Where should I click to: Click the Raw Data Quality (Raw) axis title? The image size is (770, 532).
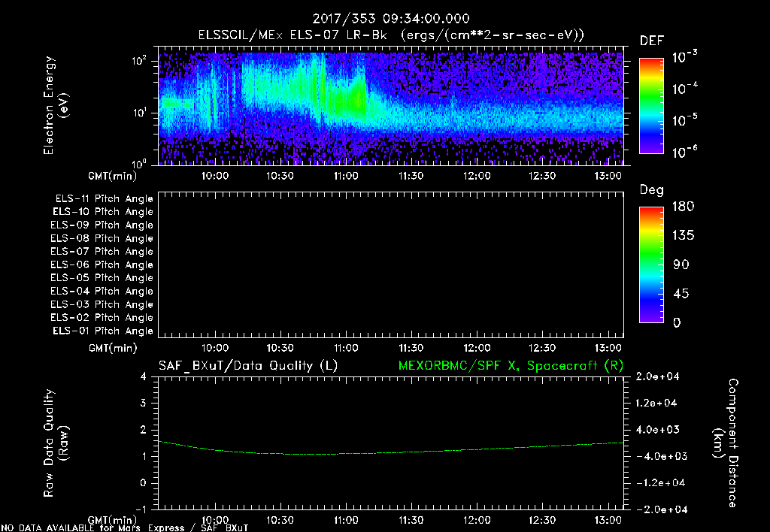click(56, 443)
